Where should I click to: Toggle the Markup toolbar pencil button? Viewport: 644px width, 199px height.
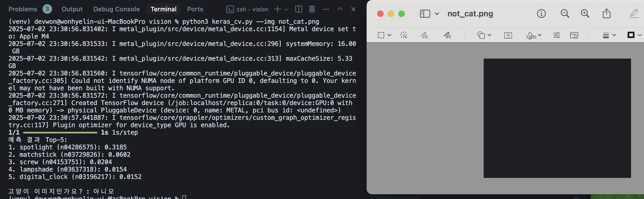pos(634,13)
